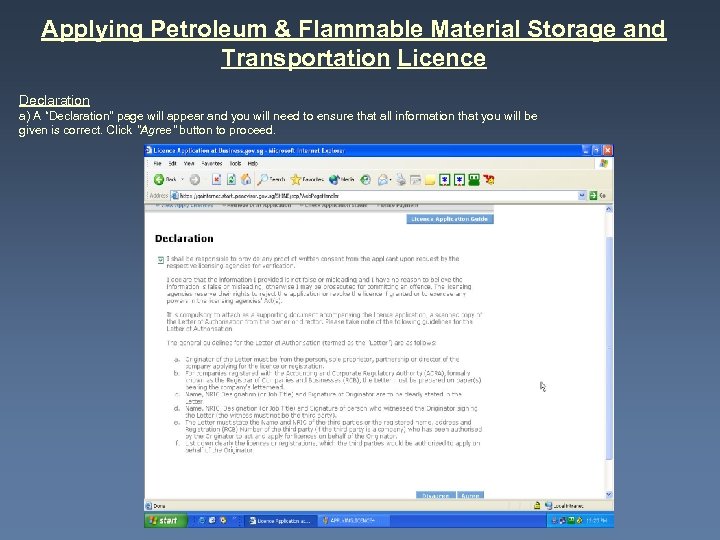
Task: Click the Print icon in toolbar
Action: tap(401, 180)
